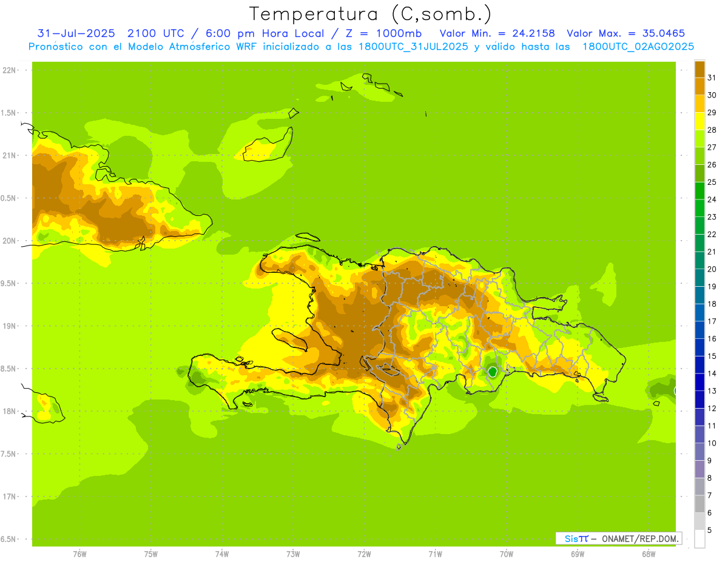This screenshot has width=728, height=562.
Task: Click the legend value '25'
Action: [x=712, y=182]
